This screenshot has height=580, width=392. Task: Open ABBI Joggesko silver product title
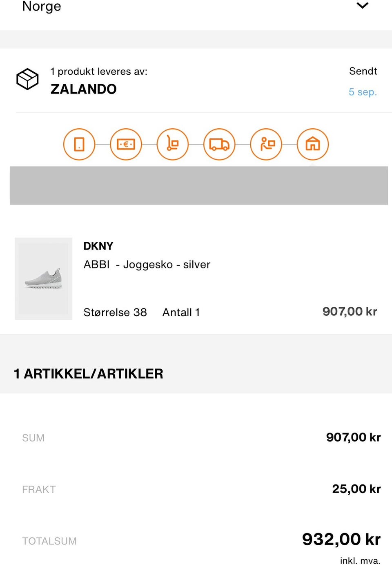(x=147, y=265)
